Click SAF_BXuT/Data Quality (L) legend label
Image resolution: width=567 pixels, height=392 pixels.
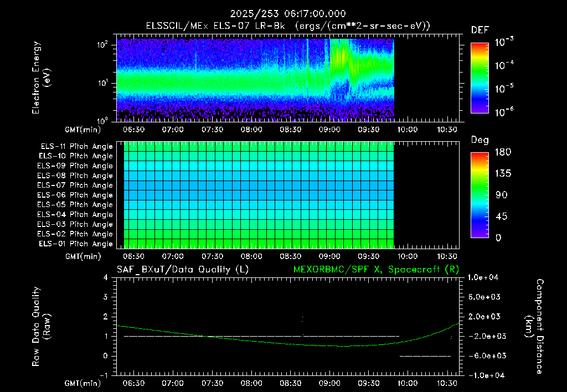point(183,270)
